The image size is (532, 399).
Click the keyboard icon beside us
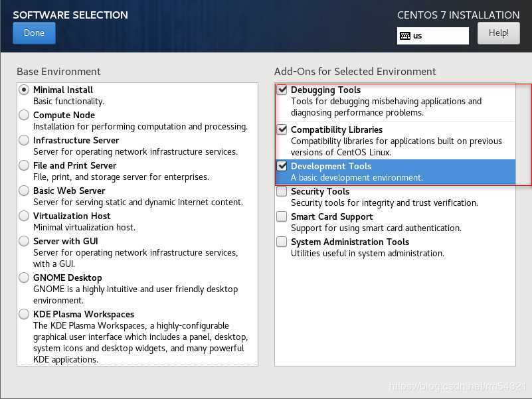tap(405, 36)
